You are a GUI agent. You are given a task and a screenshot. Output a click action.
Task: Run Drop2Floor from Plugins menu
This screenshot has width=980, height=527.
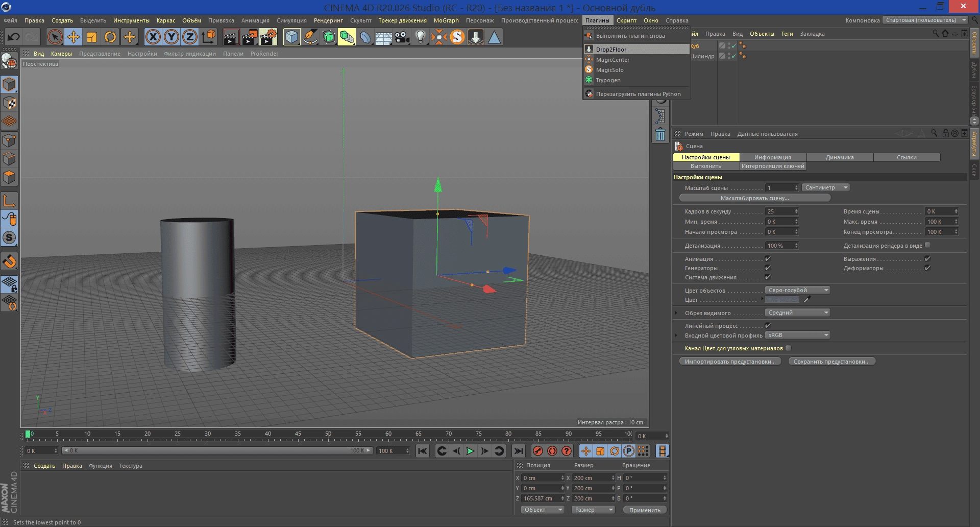pos(636,50)
